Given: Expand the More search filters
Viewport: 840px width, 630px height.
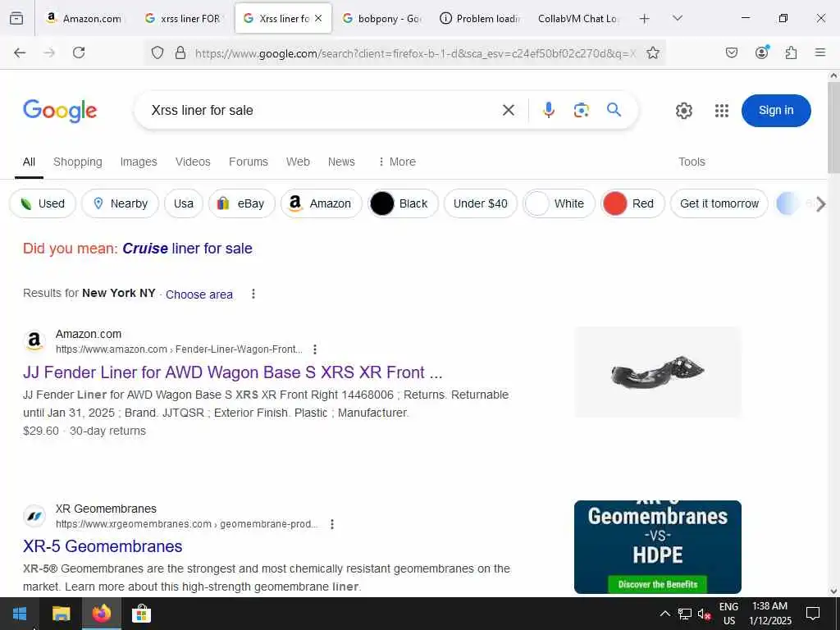Looking at the screenshot, I should tap(397, 162).
